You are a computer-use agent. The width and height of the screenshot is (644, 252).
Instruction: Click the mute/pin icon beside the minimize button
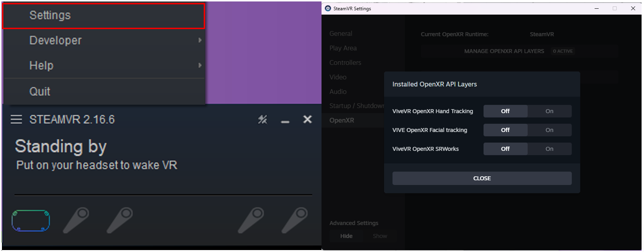tap(262, 119)
